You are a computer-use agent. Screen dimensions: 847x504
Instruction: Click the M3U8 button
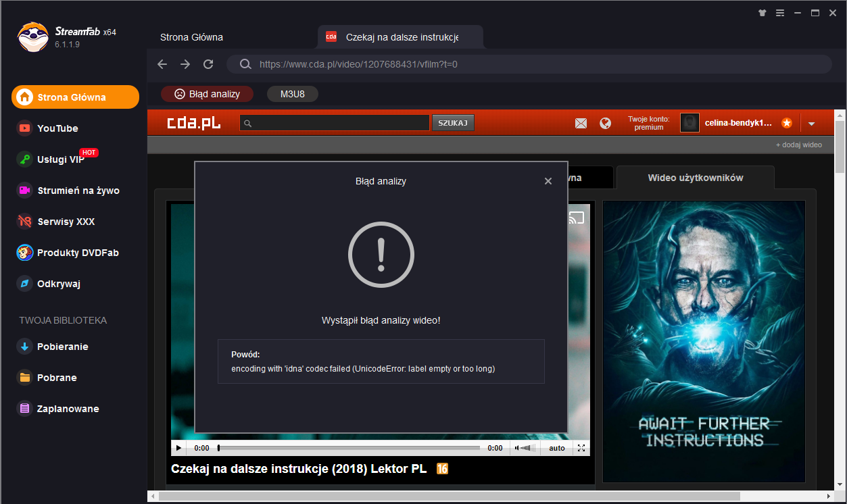pyautogui.click(x=293, y=94)
